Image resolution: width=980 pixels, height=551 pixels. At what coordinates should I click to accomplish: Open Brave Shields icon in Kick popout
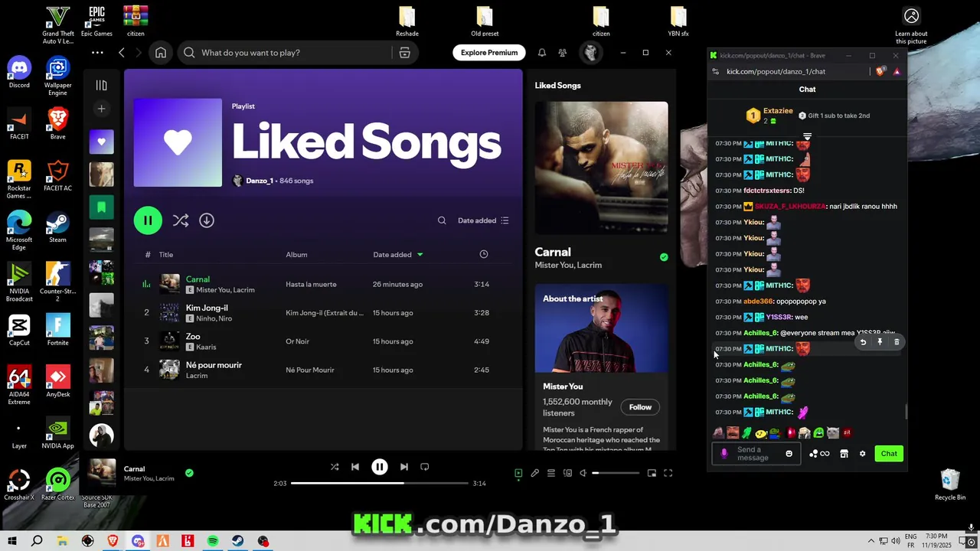880,71
